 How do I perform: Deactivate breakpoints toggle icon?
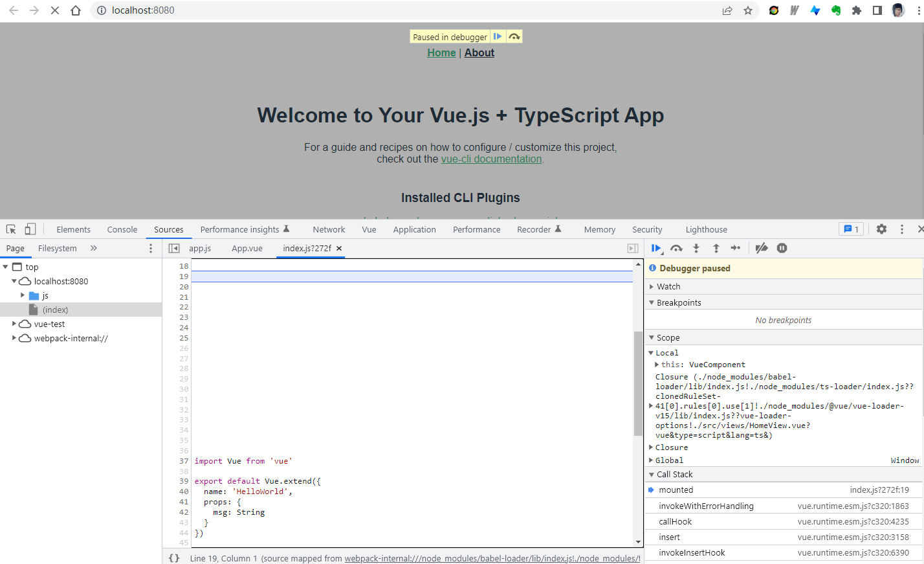(x=762, y=248)
